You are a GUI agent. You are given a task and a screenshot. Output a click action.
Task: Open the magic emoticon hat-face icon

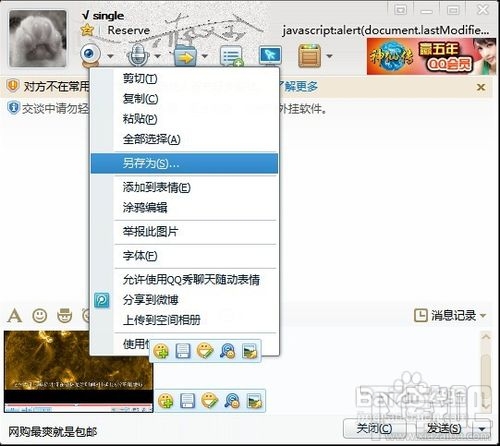65,315
